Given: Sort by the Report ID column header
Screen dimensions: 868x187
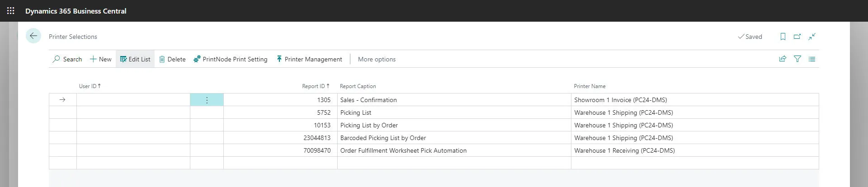Looking at the screenshot, I should coord(313,86).
